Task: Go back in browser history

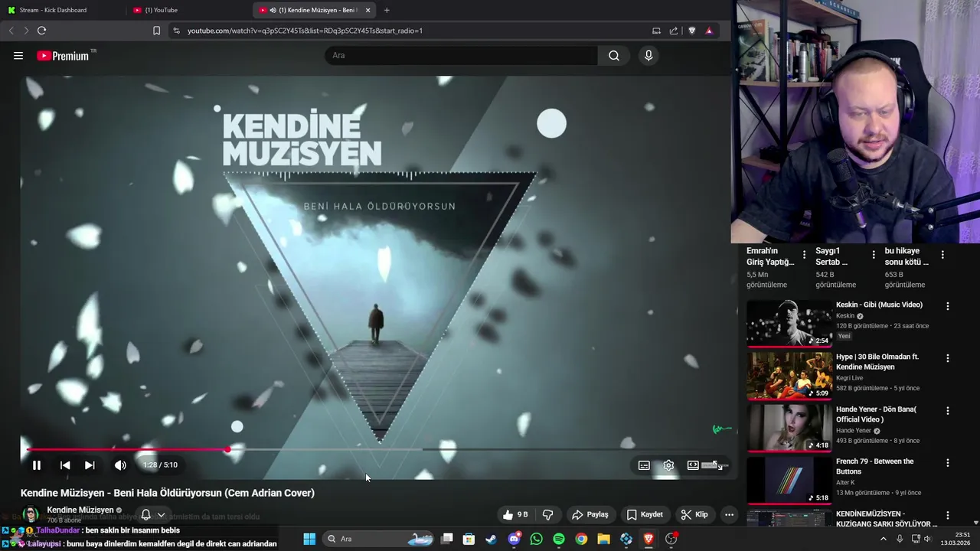Action: coord(11,31)
